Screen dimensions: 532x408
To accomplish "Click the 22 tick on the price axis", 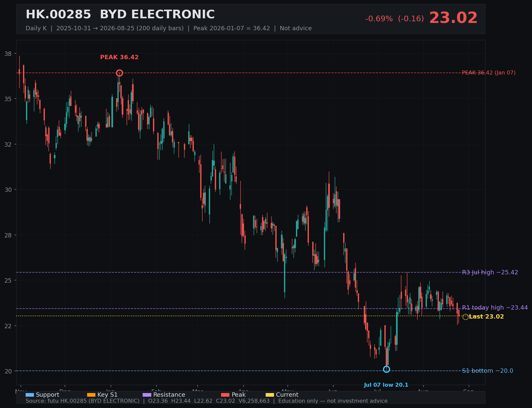I will (x=9, y=326).
